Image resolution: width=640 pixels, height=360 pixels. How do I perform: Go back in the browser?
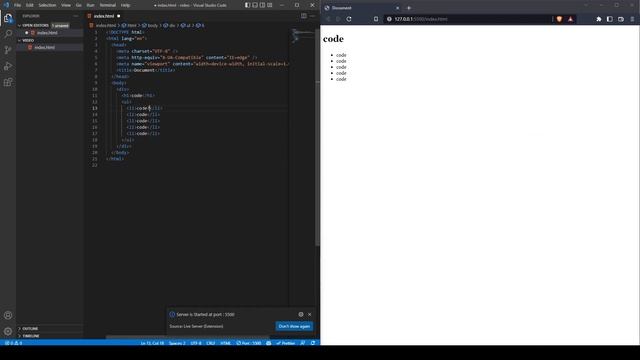click(x=328, y=19)
